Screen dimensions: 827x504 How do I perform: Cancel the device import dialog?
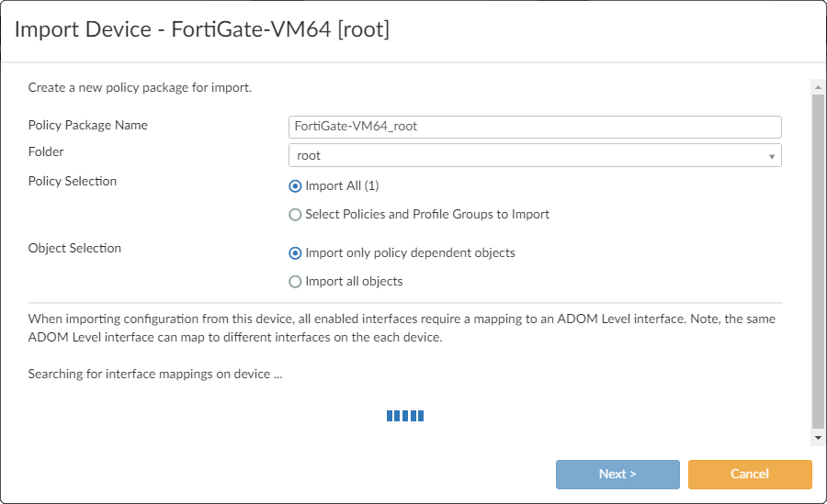point(750,475)
